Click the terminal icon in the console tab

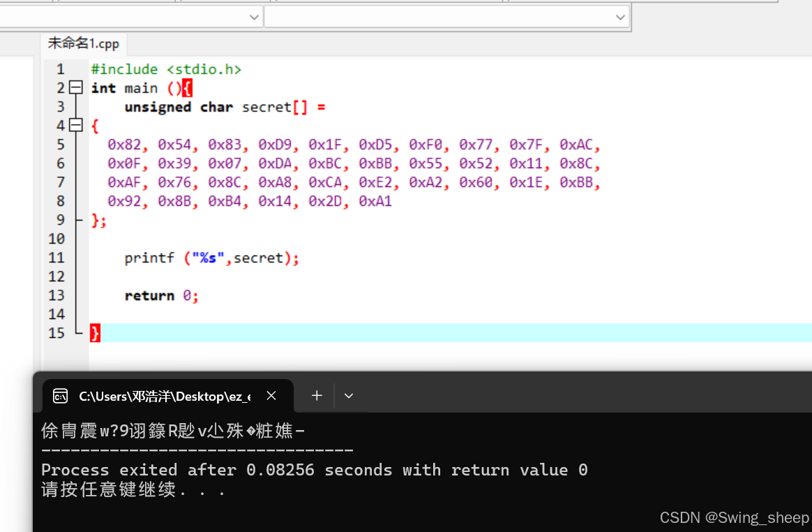60,396
